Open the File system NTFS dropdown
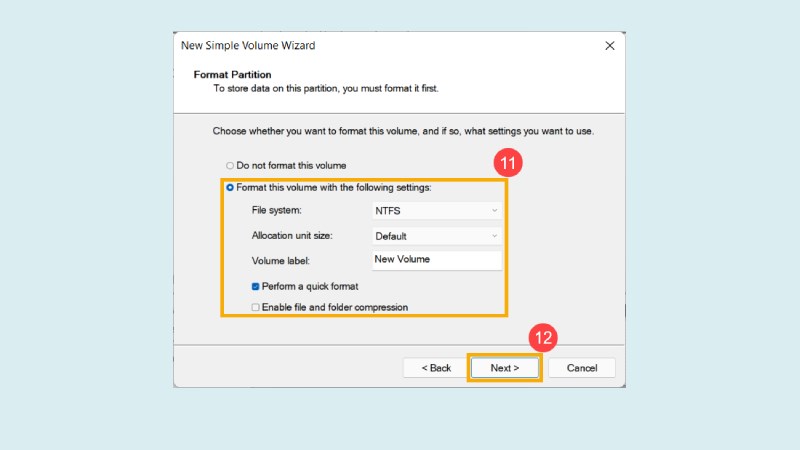Screen dimensions: 800x450 point(435,211)
